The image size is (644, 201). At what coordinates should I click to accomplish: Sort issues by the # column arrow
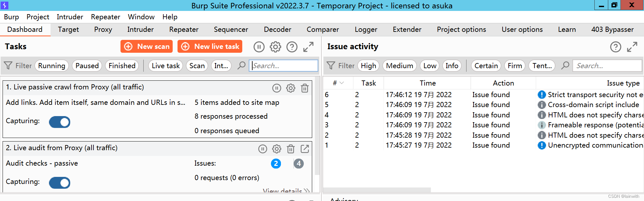tap(342, 83)
